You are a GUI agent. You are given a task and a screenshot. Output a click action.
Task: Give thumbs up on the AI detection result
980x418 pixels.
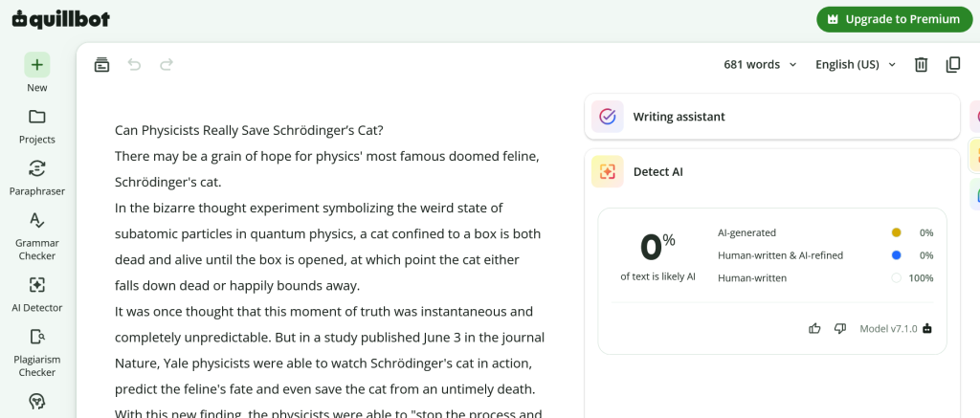[x=814, y=328]
